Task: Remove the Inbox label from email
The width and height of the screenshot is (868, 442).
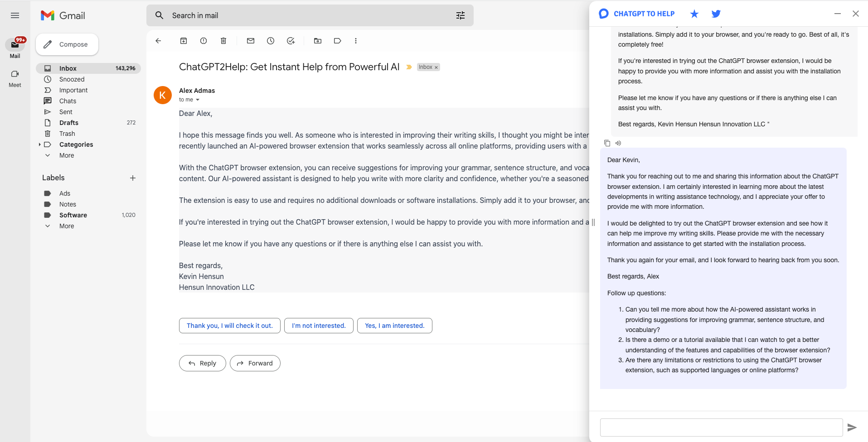Action: click(x=436, y=67)
